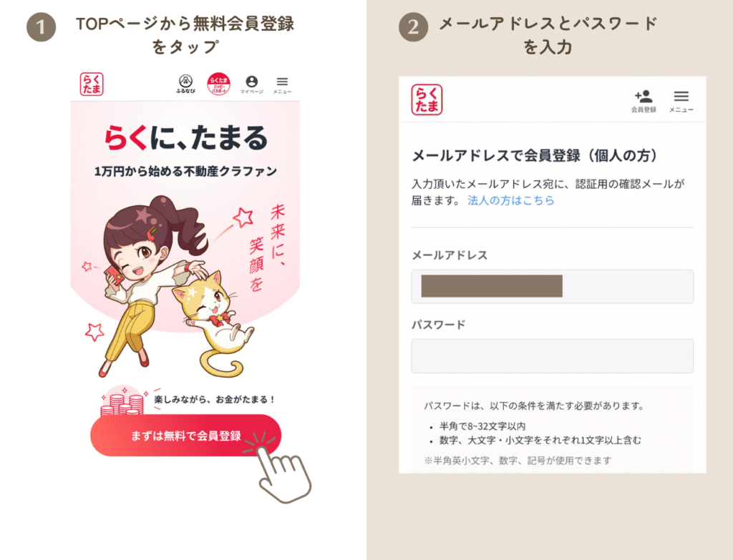The height and width of the screenshot is (560, 733).
Task: Open the hamburger メニュー in left screen
Action: tap(282, 85)
